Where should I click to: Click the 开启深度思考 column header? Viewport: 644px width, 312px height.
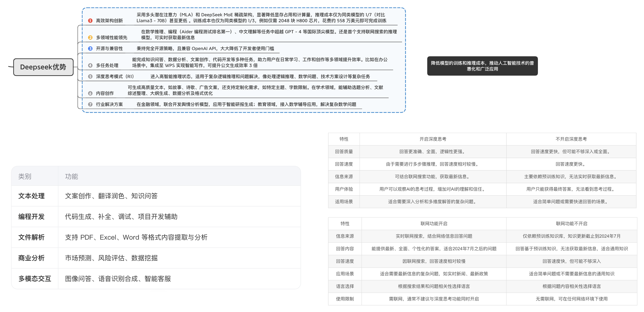point(433,139)
